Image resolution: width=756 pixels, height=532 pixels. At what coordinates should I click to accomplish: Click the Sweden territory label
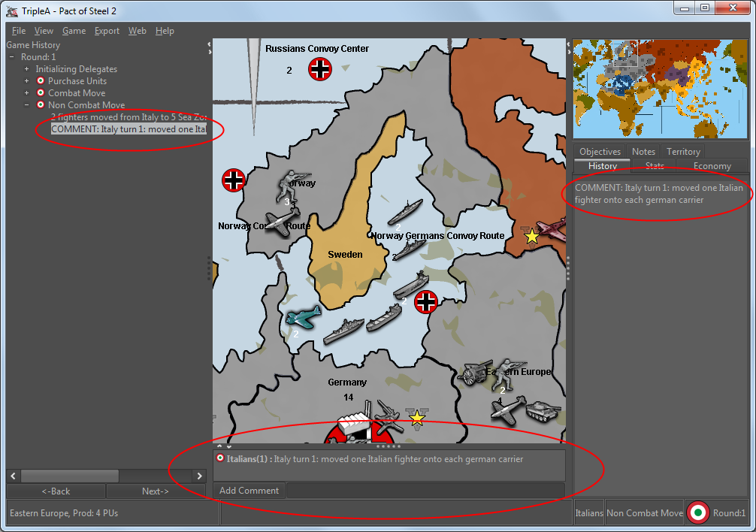pos(345,255)
